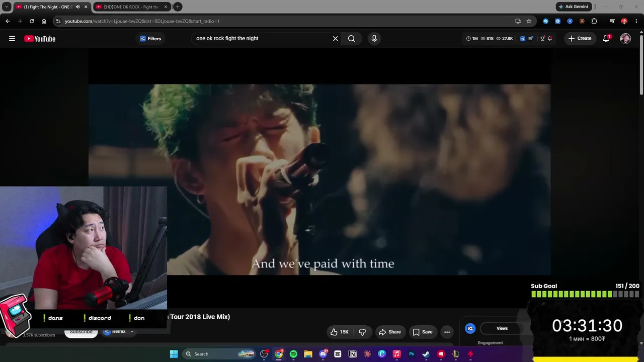Click the address bar URL

pyautogui.click(x=142, y=21)
